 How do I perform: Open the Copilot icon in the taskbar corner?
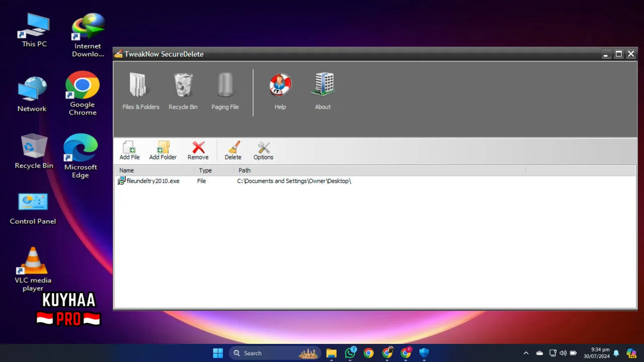(631, 353)
